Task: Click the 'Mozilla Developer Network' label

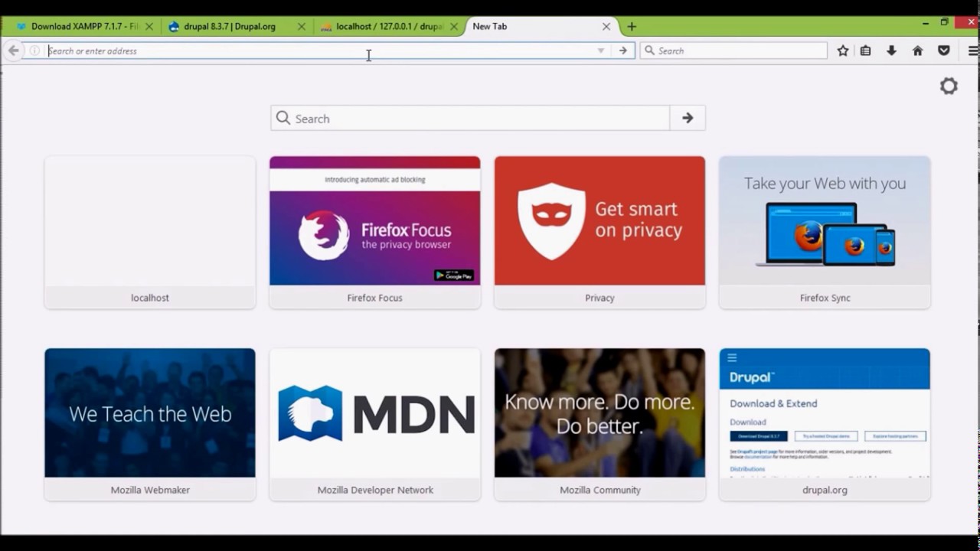Action: pos(375,490)
